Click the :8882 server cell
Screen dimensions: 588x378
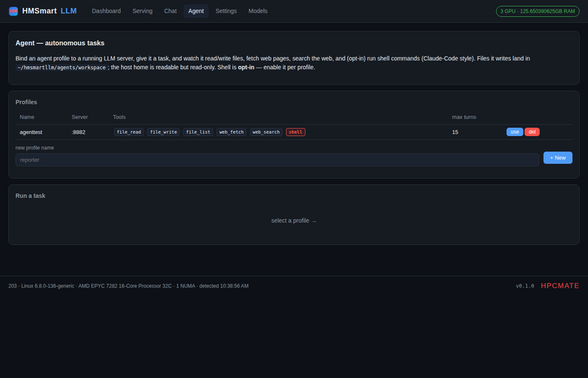(79, 132)
